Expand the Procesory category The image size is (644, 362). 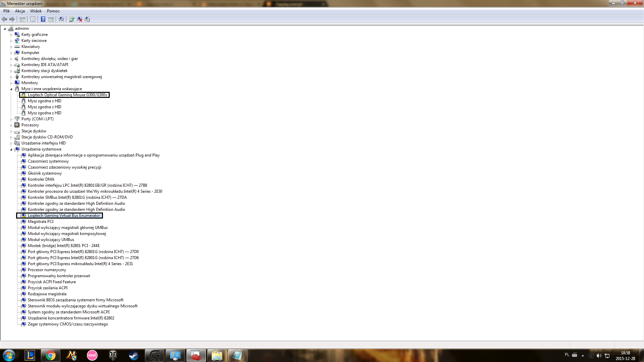point(11,125)
